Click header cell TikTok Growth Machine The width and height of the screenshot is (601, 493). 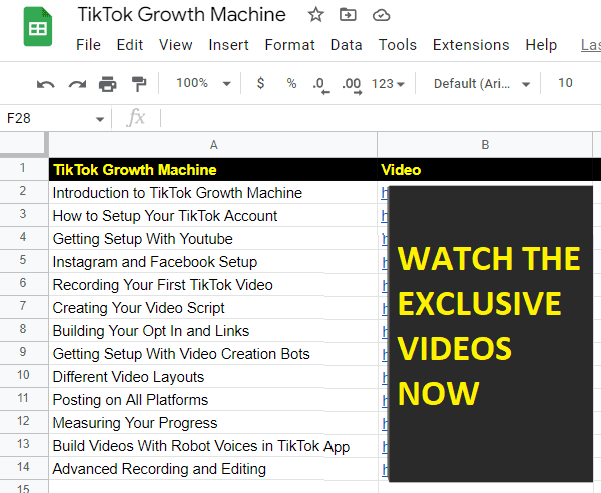(213, 169)
